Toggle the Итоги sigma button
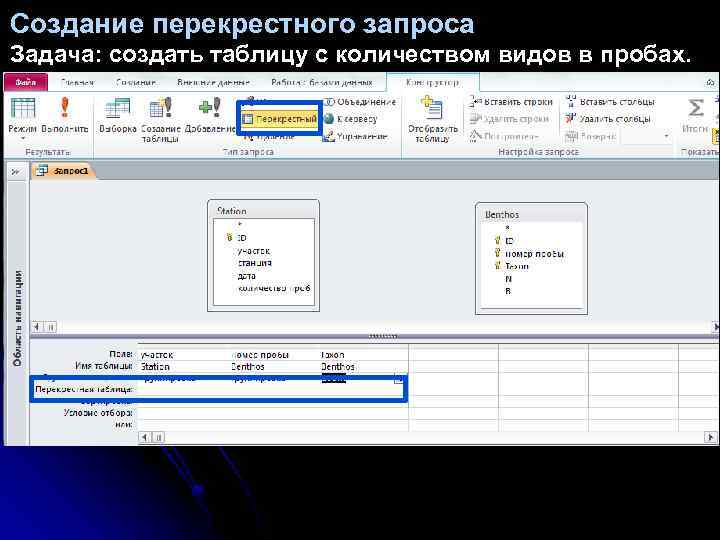 695,115
